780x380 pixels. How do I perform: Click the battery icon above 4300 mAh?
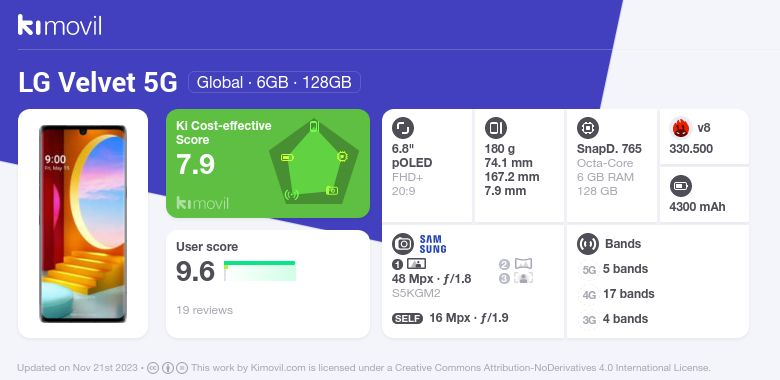[x=680, y=187]
